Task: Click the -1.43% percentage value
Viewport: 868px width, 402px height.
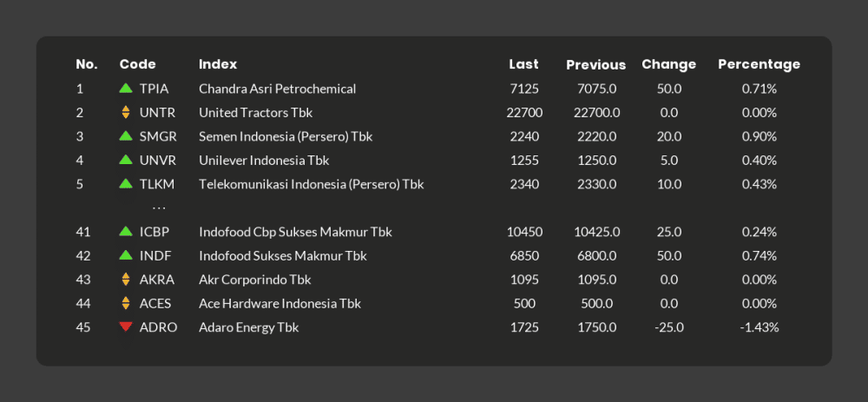Action: 759,327
